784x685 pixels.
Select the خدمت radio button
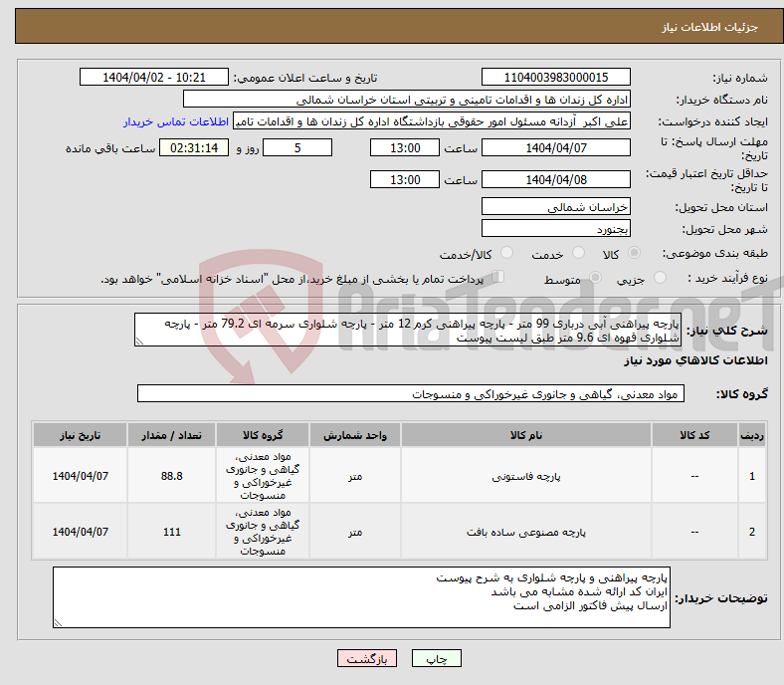tap(578, 253)
